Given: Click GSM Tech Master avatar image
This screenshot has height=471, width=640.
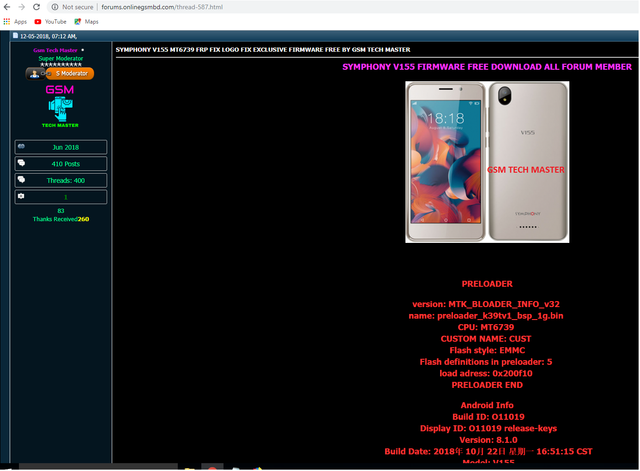Looking at the screenshot, I should tap(60, 106).
